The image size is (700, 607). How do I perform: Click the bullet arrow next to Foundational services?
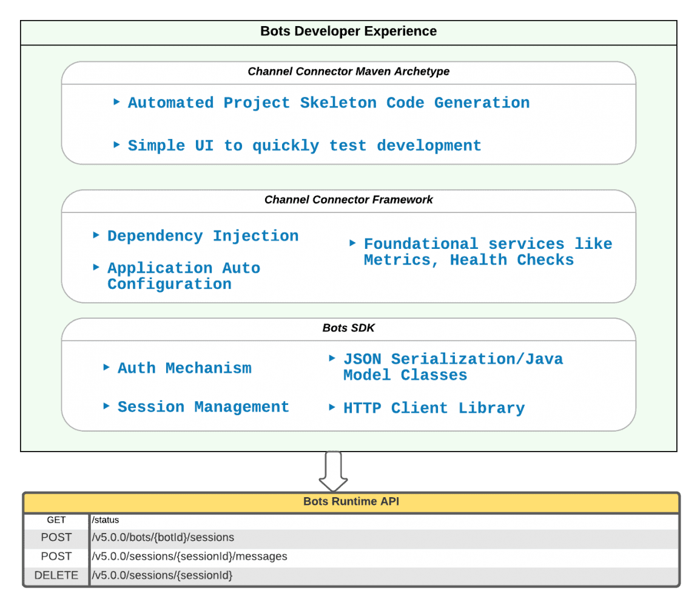click(x=352, y=243)
